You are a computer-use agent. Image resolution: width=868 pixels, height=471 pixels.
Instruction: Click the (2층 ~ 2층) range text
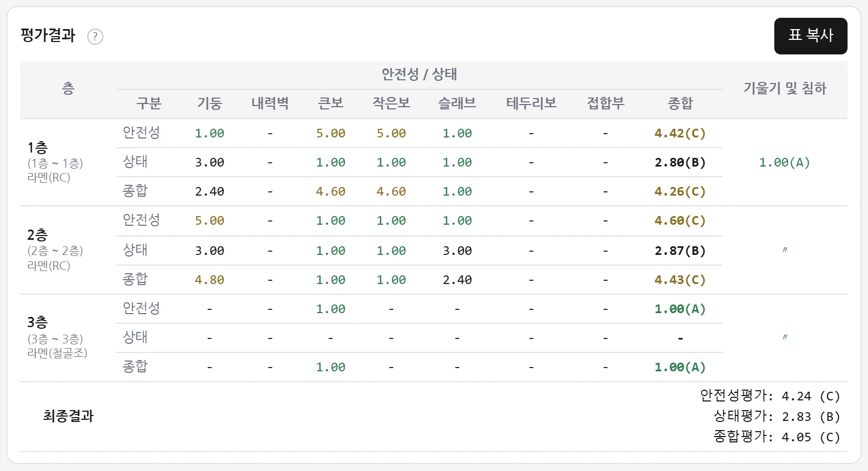tap(55, 251)
